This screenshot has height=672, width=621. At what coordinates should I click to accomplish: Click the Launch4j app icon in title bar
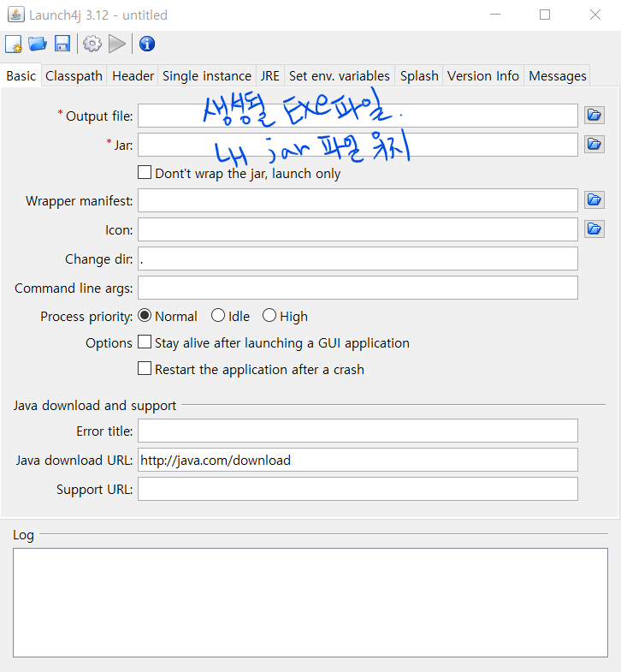coord(16,15)
